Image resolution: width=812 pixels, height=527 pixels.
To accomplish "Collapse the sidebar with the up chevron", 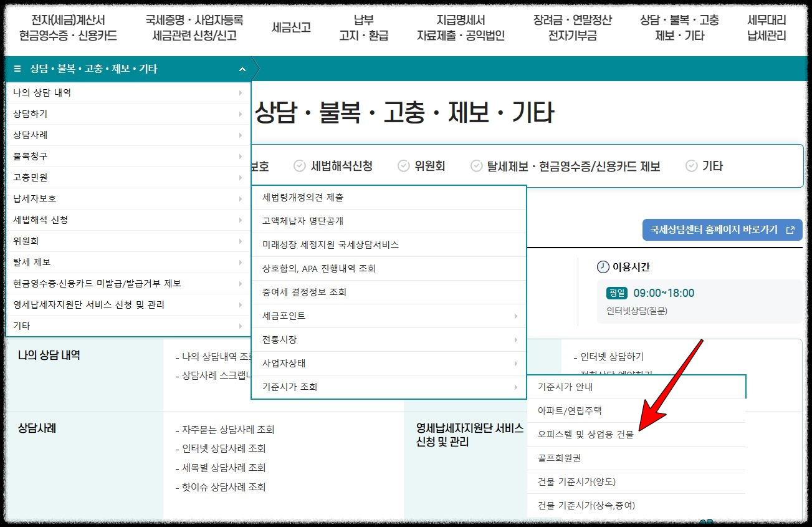I will [242, 67].
